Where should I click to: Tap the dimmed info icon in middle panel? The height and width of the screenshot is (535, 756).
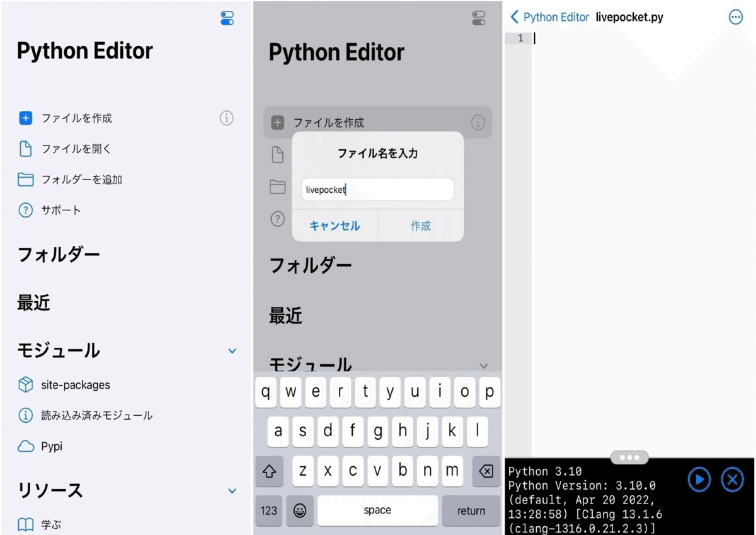coord(478,122)
